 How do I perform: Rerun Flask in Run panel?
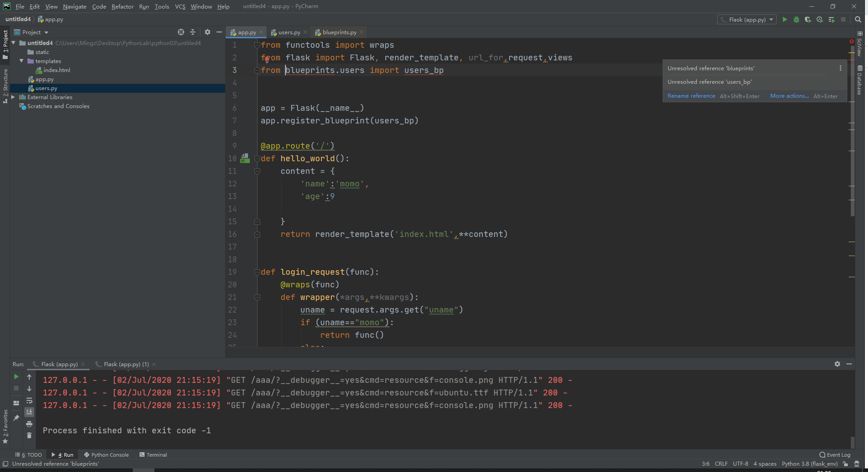[x=16, y=377]
